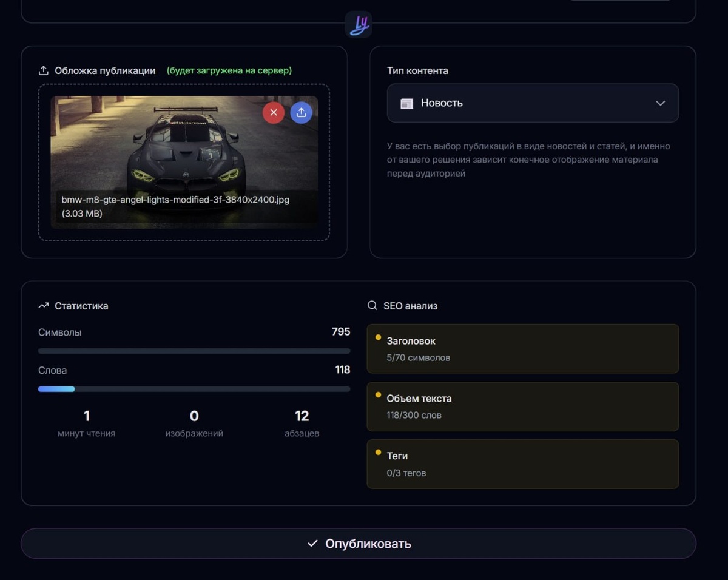
Task: Click the news icon in content type box
Action: 406,103
